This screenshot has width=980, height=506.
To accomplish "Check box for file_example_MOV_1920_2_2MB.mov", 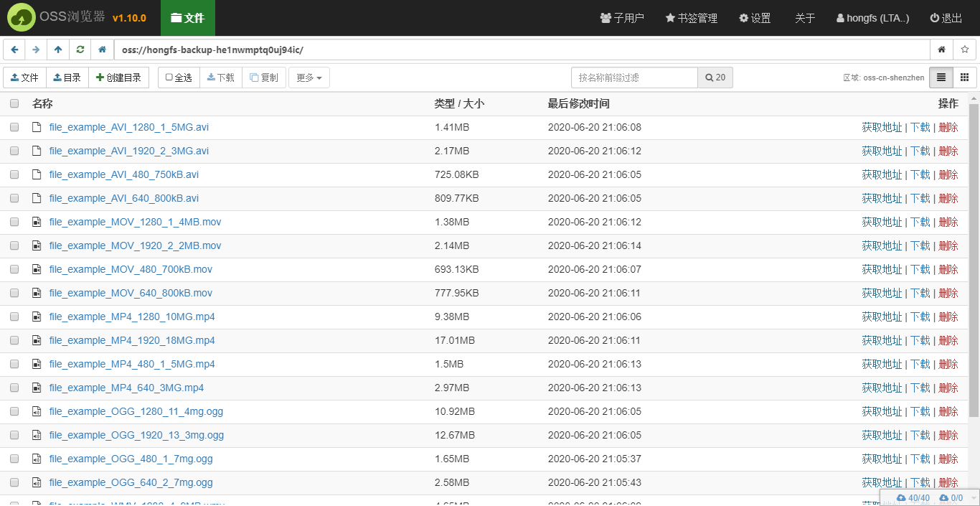I will tap(14, 245).
